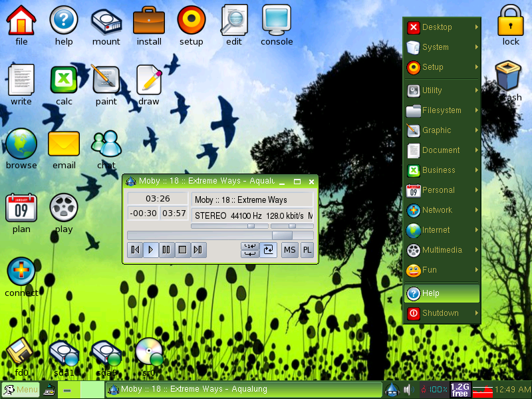Expand the Multimedia submenu
532x399 pixels.
[442, 250]
